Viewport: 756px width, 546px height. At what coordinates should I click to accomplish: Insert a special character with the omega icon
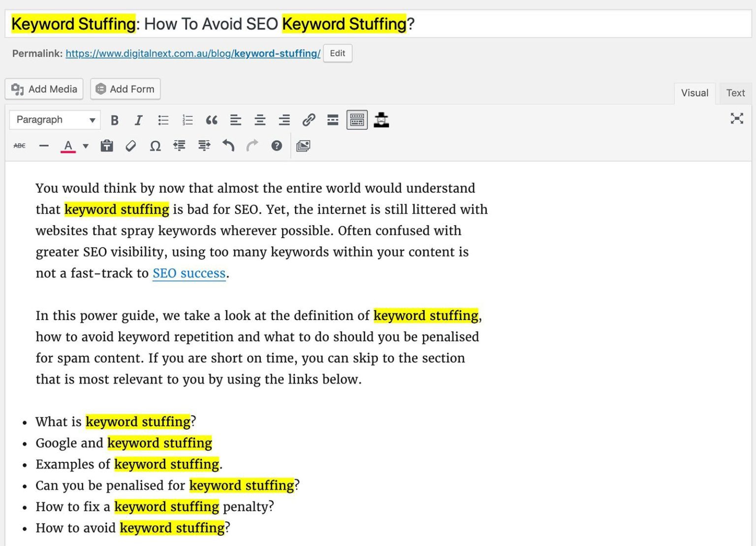coord(155,146)
